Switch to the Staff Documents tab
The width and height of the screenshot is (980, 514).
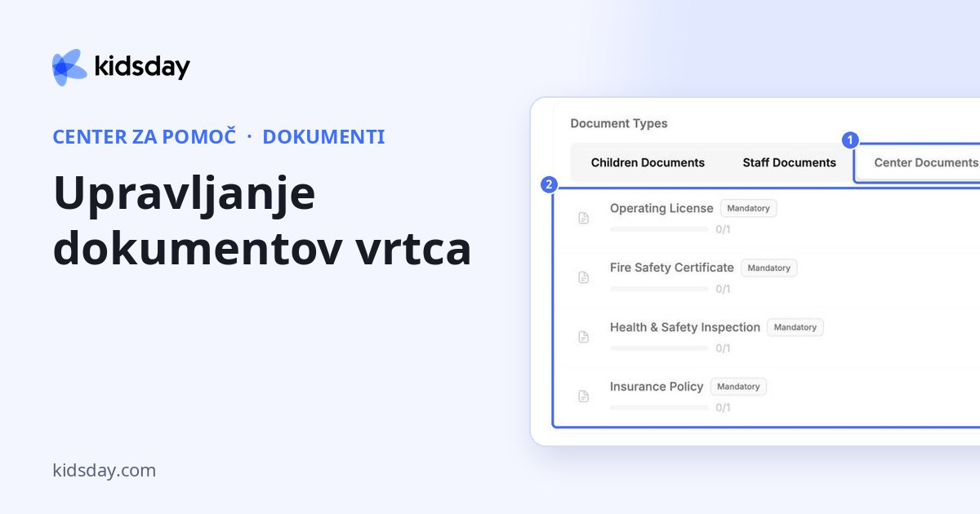(789, 162)
